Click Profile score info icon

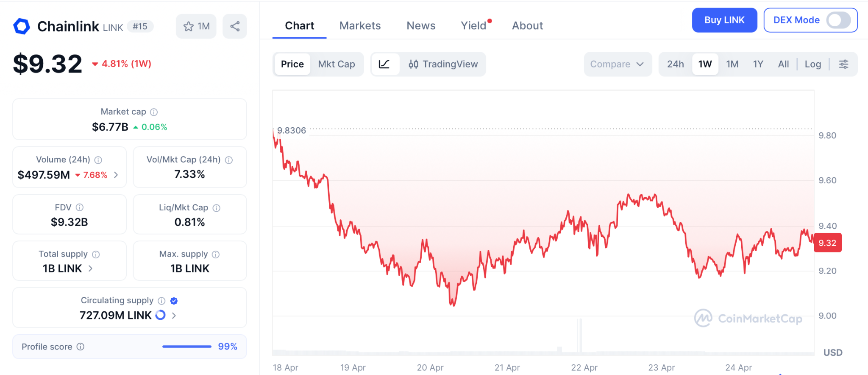click(81, 347)
